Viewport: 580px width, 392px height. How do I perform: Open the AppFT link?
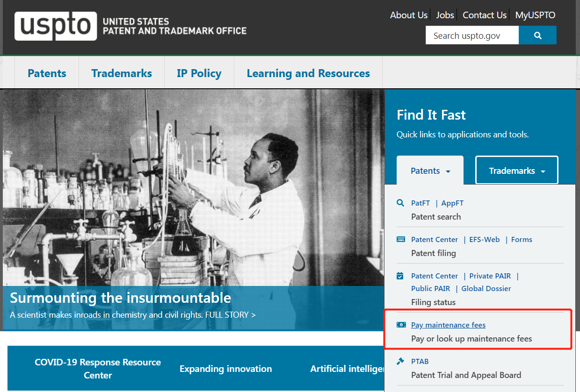[x=452, y=203]
